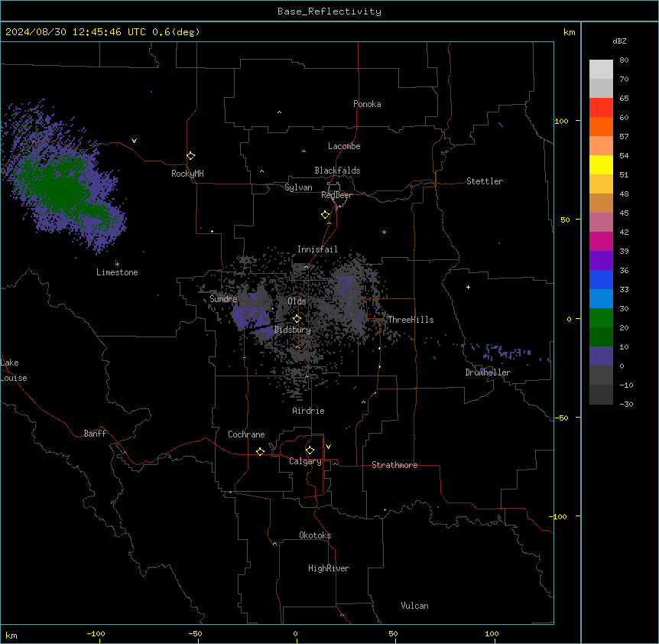This screenshot has height=644, width=659.
Task: Click the Lake Louise label
Action: tap(14, 370)
